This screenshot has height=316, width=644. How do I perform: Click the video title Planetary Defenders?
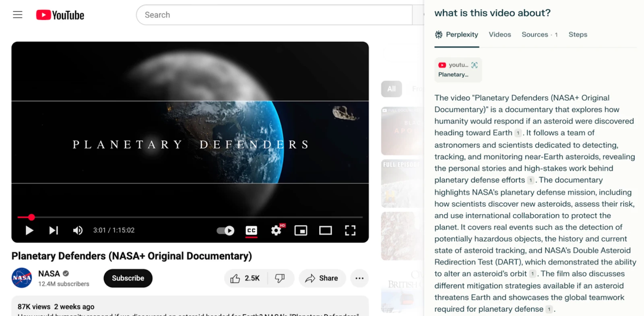pos(132,256)
